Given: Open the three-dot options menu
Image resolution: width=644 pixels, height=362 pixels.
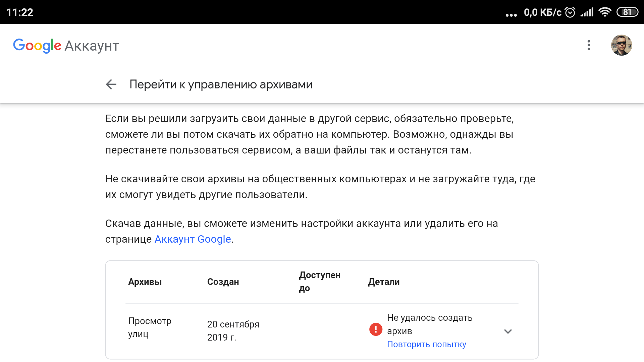Looking at the screenshot, I should coord(589,45).
